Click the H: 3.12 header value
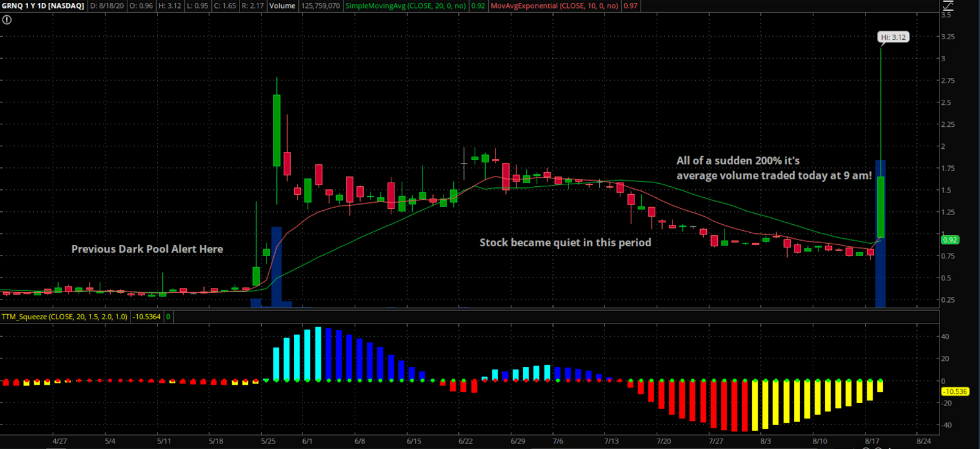 [x=170, y=6]
